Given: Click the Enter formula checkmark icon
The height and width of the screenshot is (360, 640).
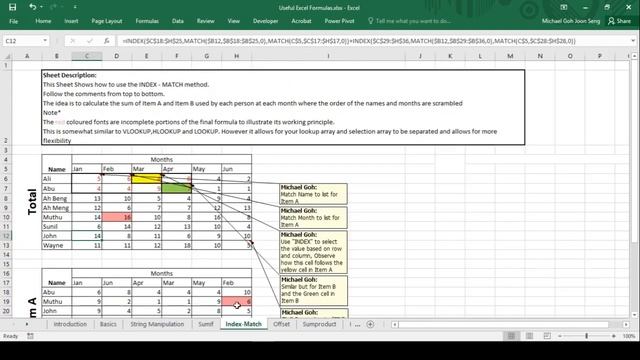Looking at the screenshot, I should [90, 41].
